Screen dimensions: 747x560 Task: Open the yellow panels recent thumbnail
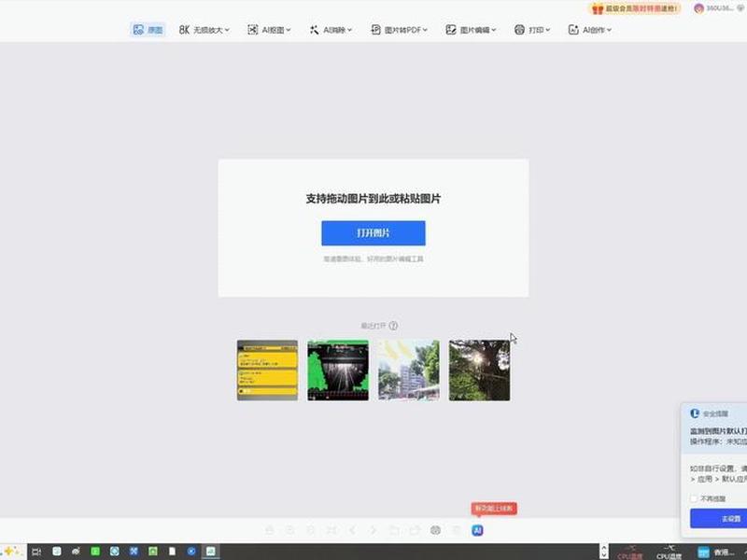tap(267, 370)
